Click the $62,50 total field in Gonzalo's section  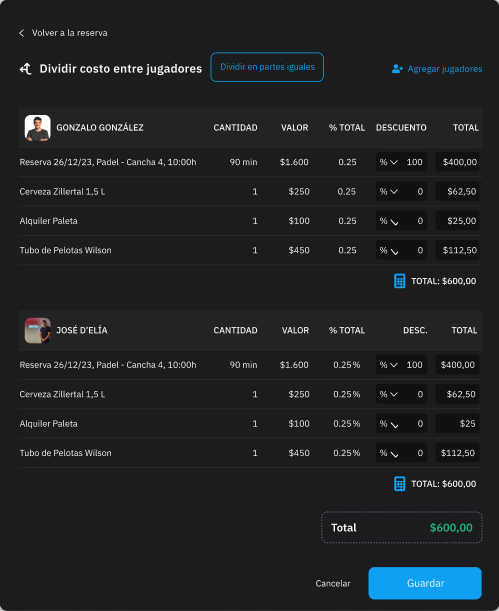457,191
